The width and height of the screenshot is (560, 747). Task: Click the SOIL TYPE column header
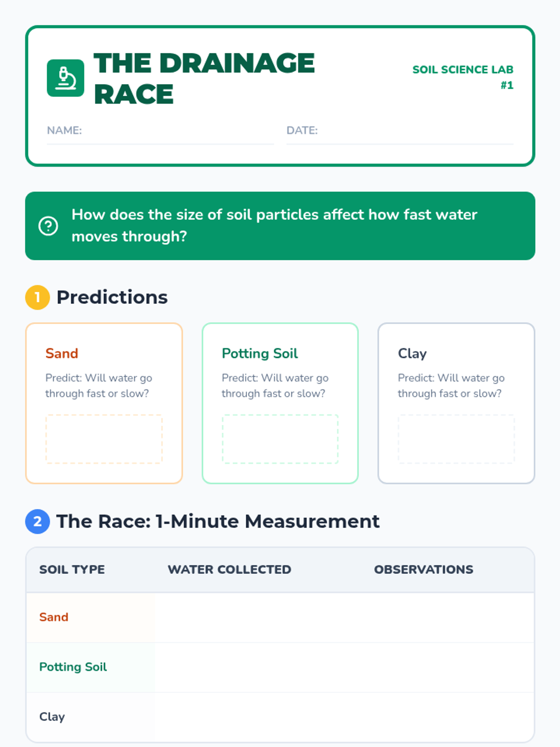(72, 570)
